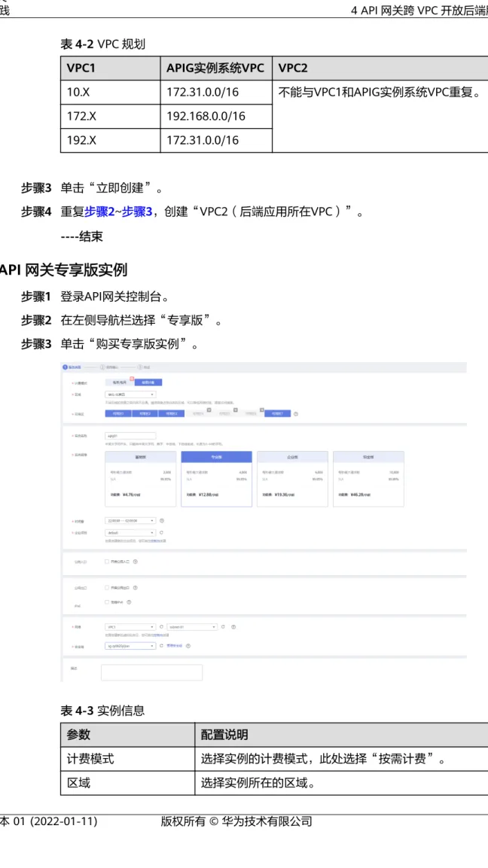Click refresh icon beside the enterprise project dropdown

pyautogui.click(x=161, y=532)
